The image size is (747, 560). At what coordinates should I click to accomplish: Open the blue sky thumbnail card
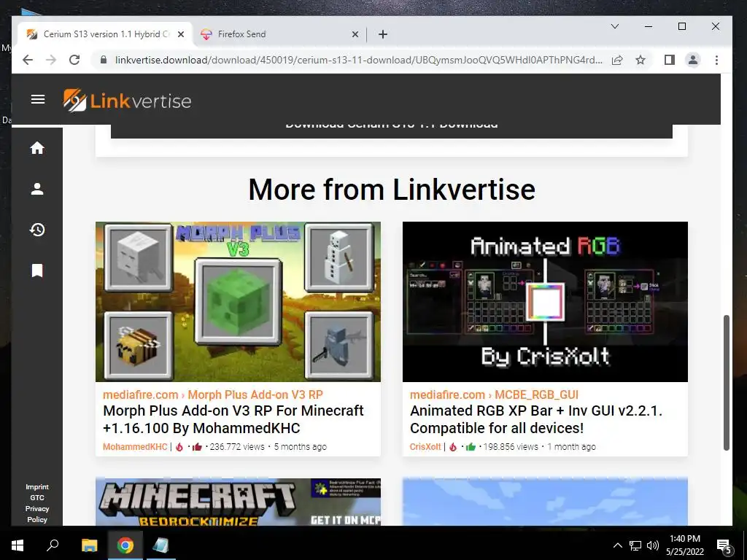[x=545, y=502]
